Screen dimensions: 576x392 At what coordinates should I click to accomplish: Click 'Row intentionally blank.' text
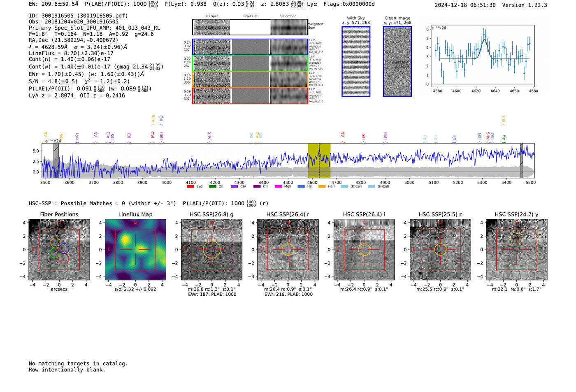[x=67, y=370]
